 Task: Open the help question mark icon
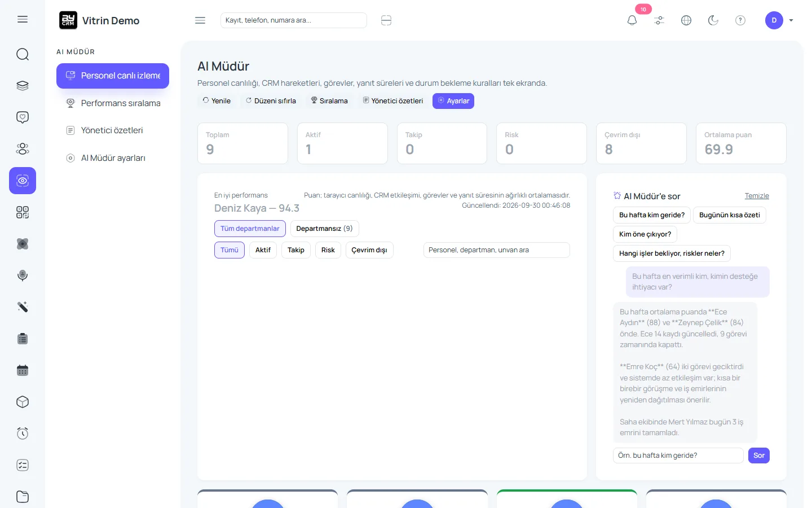tap(740, 20)
